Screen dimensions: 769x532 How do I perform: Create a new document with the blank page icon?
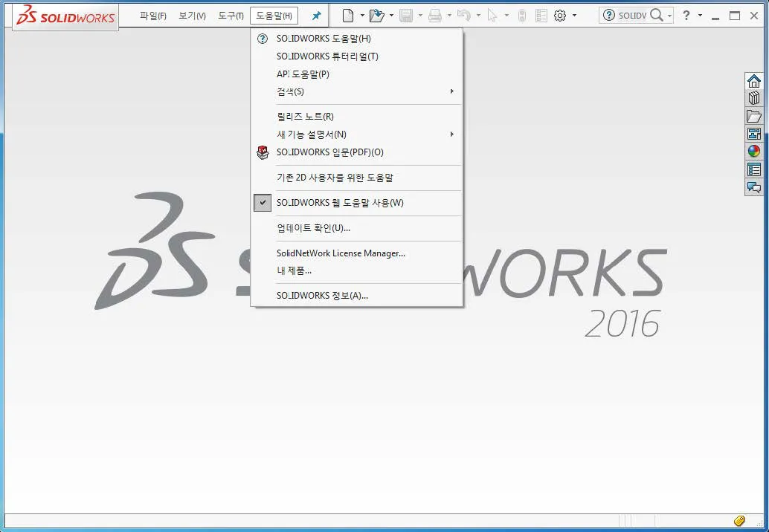pos(348,16)
